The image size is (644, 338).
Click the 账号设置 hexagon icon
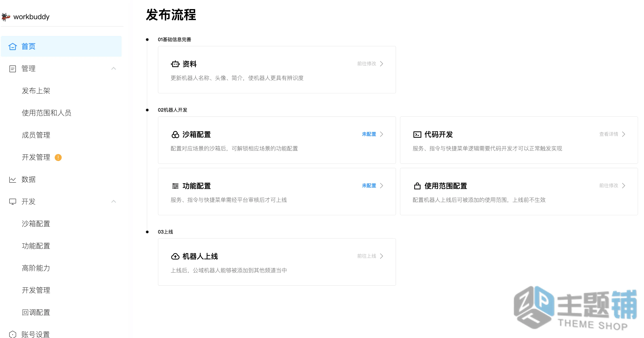[12, 334]
